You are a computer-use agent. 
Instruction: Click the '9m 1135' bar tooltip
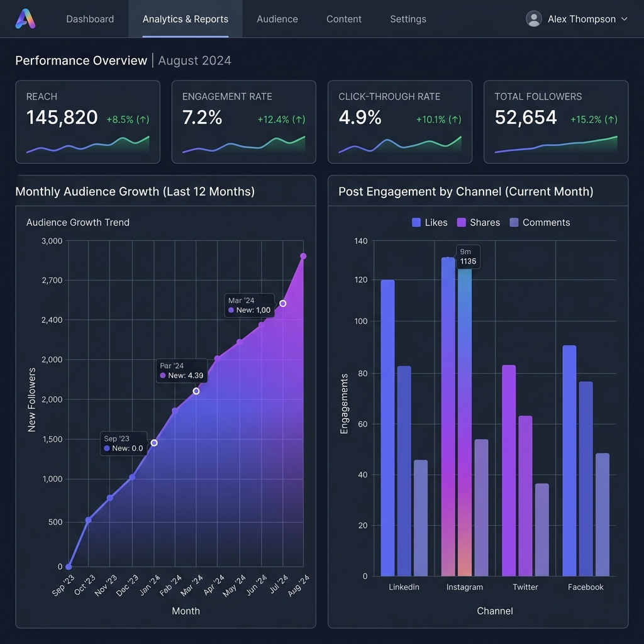point(468,257)
